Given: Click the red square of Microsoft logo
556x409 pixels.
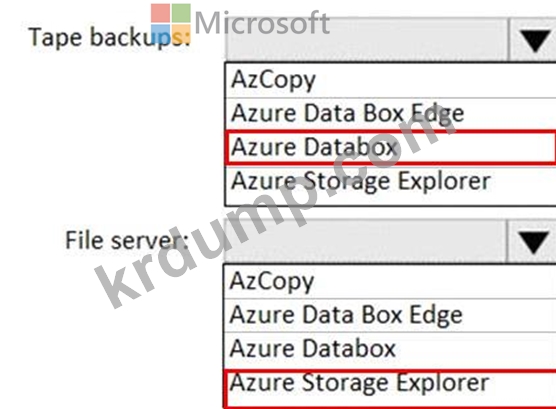Looking at the screenshot, I should pyautogui.click(x=160, y=13).
